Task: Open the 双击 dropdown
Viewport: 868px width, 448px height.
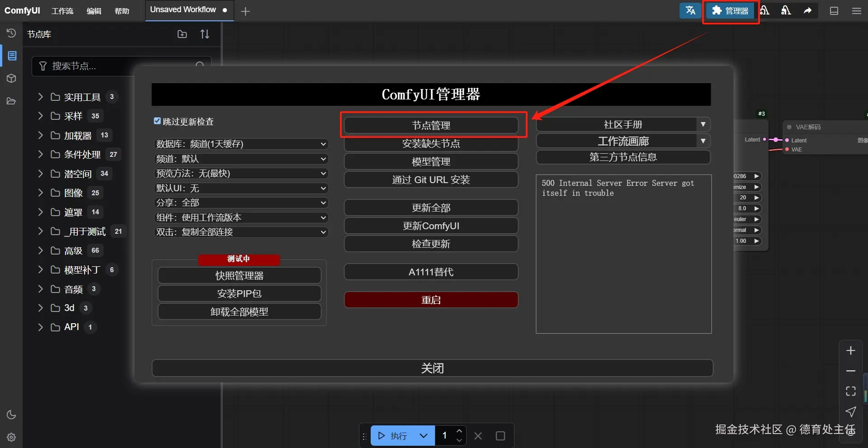Action: click(241, 232)
